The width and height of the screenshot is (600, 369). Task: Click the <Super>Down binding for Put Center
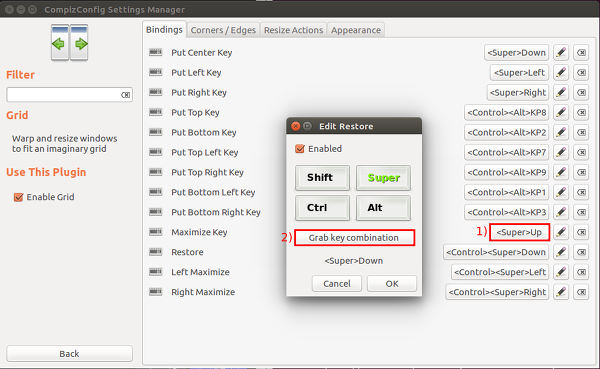[517, 53]
